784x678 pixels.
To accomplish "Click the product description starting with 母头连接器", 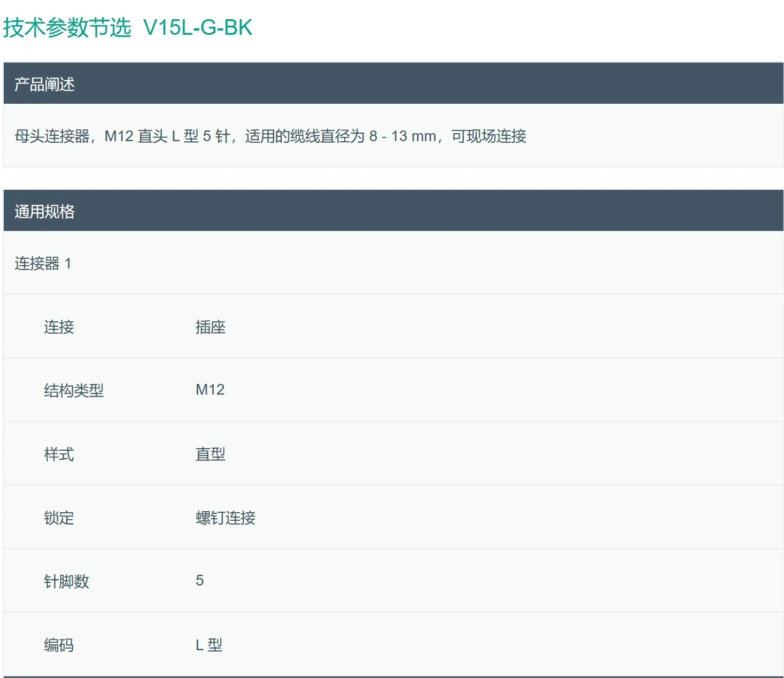I will point(270,136).
